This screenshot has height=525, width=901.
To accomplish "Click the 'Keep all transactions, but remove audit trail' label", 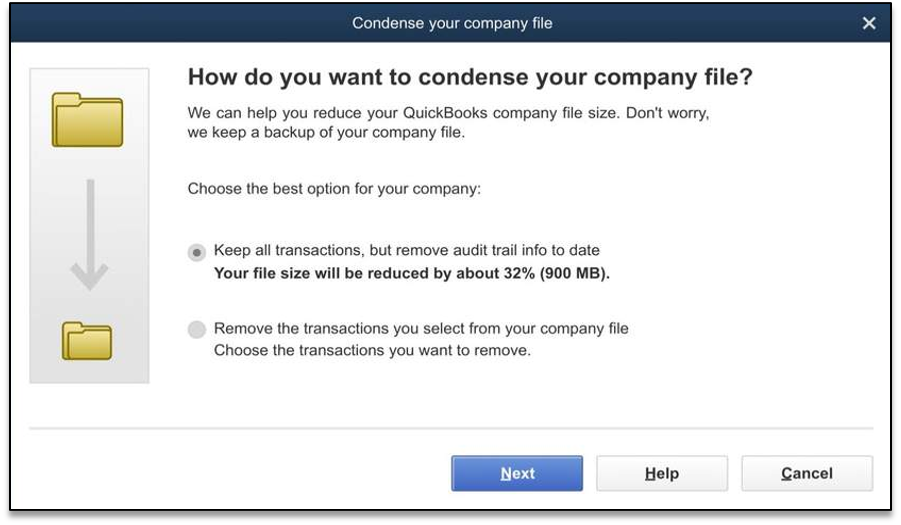I will (407, 250).
